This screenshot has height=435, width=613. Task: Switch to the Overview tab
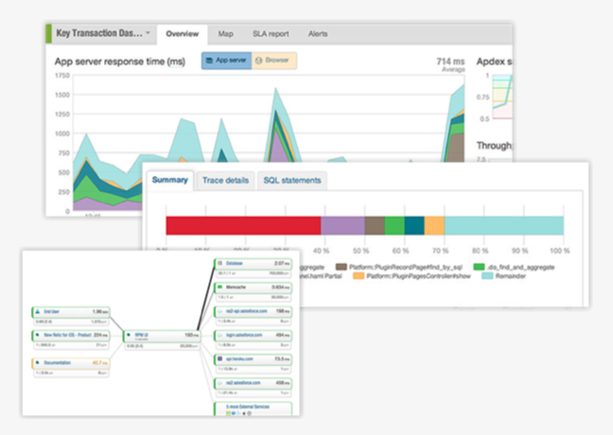[x=182, y=33]
